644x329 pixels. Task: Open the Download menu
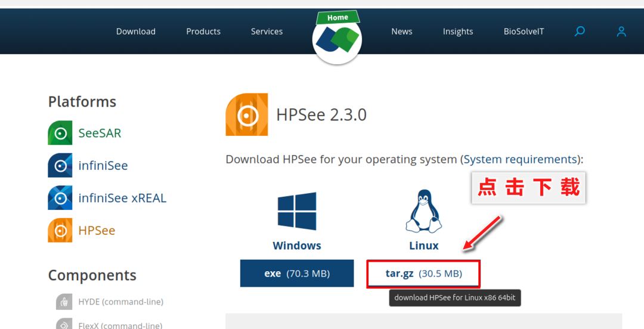point(136,31)
